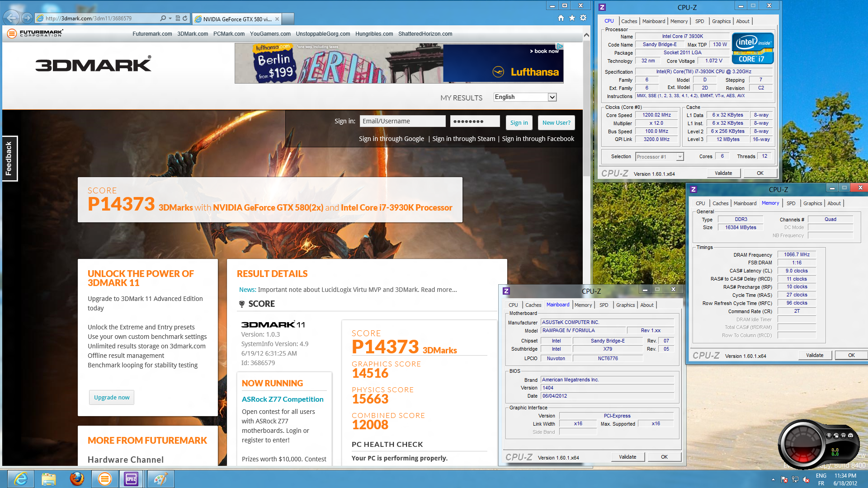Switch to CPU-Z taskbar icon

tap(131, 479)
